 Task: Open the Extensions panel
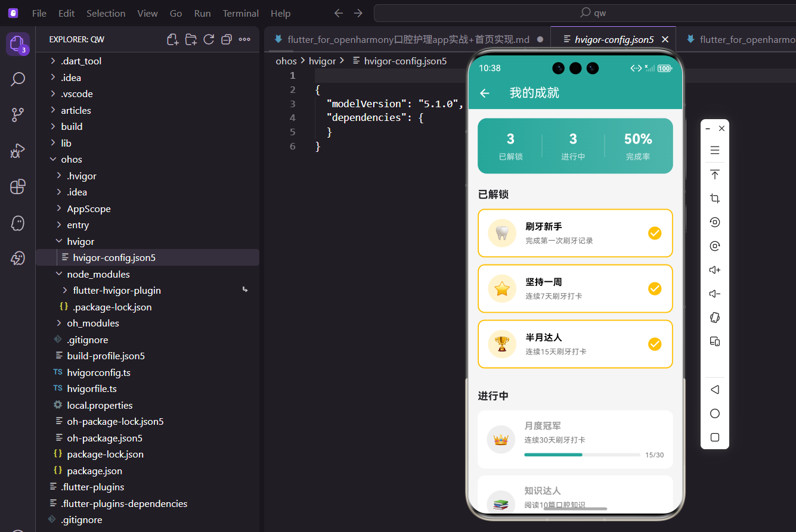(x=17, y=186)
